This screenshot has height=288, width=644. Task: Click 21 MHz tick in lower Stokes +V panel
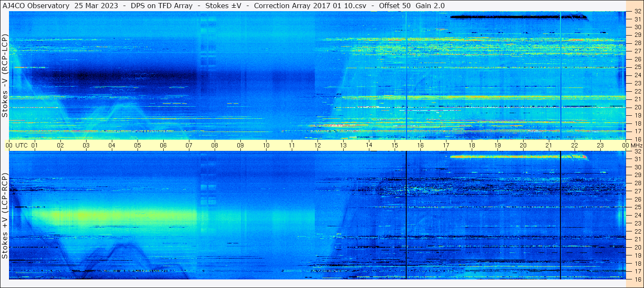637,239
